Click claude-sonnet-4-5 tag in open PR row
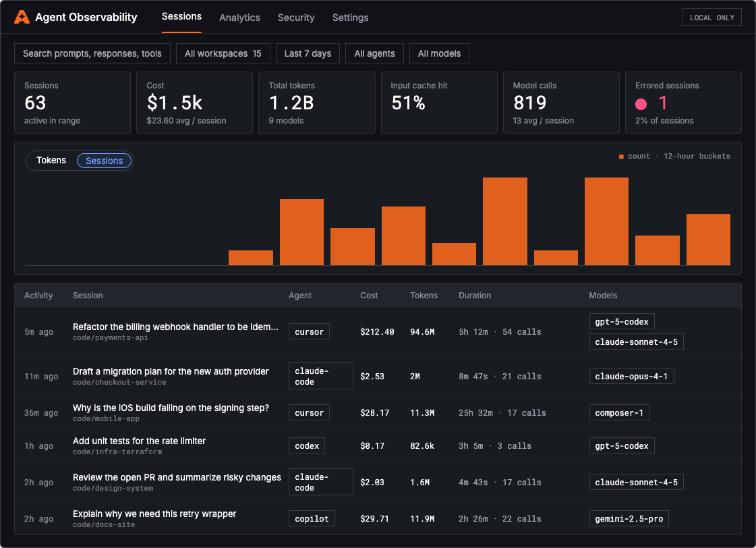Viewport: 756px width, 548px height. click(636, 482)
